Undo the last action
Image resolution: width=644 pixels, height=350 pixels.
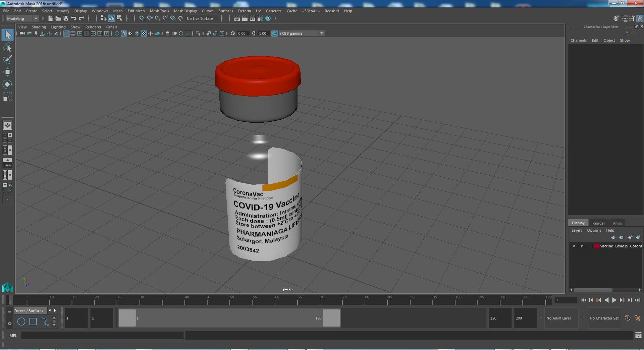(73, 18)
